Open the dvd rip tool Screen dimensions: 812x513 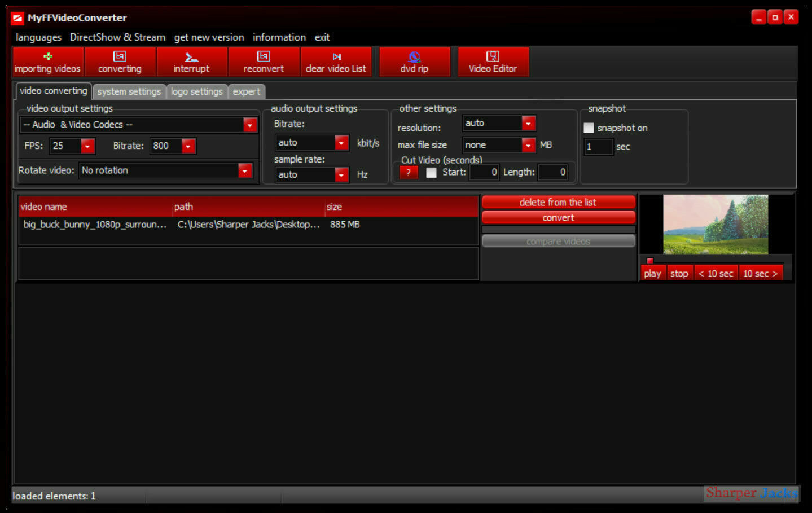coord(414,62)
